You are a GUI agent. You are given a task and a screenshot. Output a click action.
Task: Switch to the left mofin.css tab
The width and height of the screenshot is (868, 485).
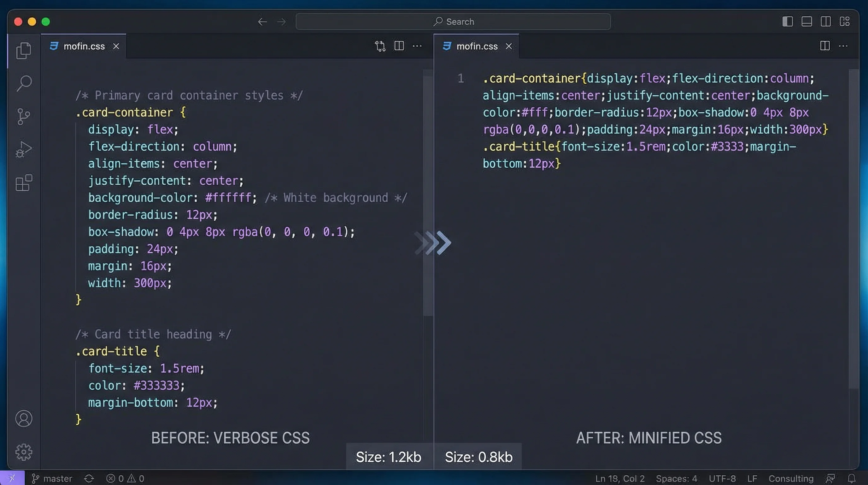(84, 46)
